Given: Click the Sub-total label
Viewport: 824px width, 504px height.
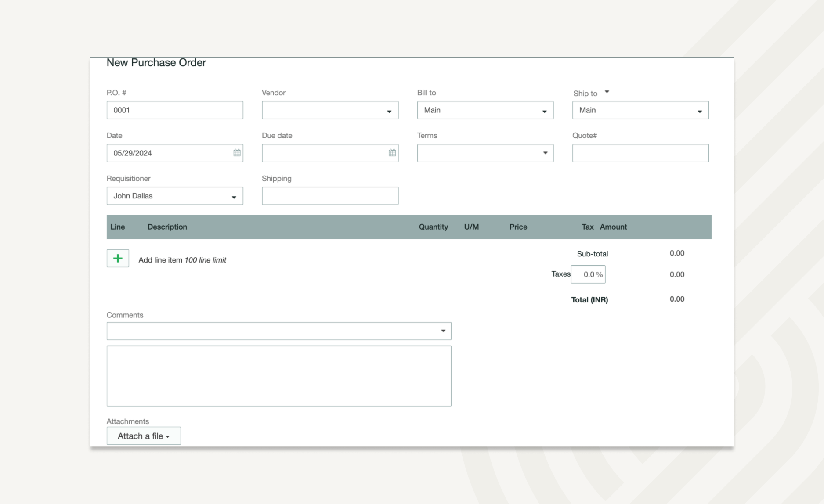Looking at the screenshot, I should click(x=593, y=254).
